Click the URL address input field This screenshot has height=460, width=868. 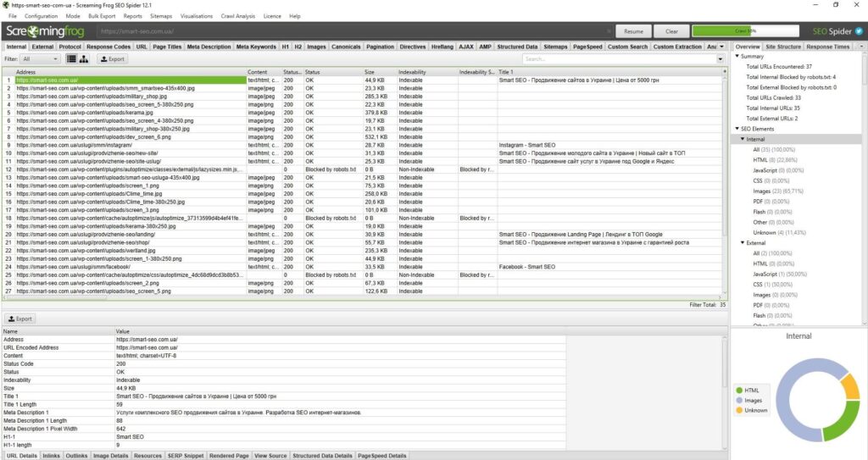click(x=353, y=31)
